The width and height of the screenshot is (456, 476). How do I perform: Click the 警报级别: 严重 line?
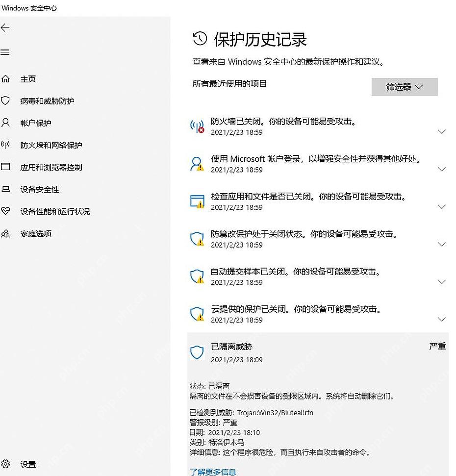point(213,422)
